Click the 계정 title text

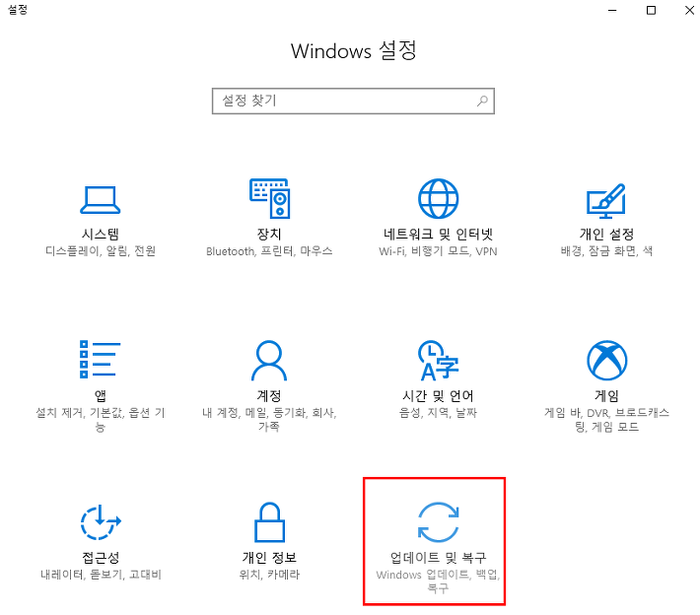[269, 395]
